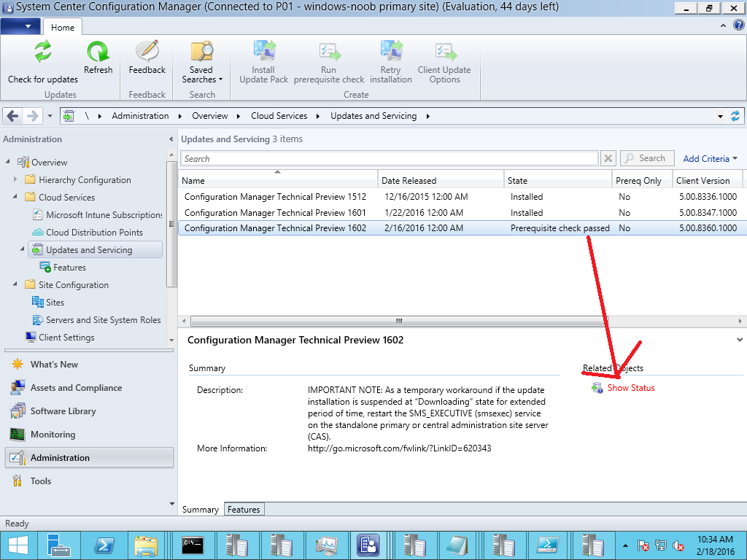This screenshot has height=560, width=747.
Task: Sort the list by Name column
Action: coord(278,181)
